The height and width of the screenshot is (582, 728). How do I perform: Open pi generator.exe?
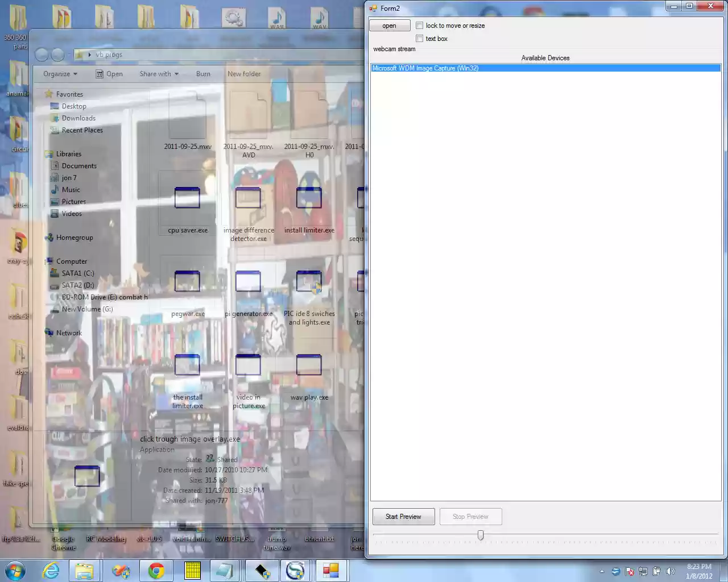pos(248,281)
